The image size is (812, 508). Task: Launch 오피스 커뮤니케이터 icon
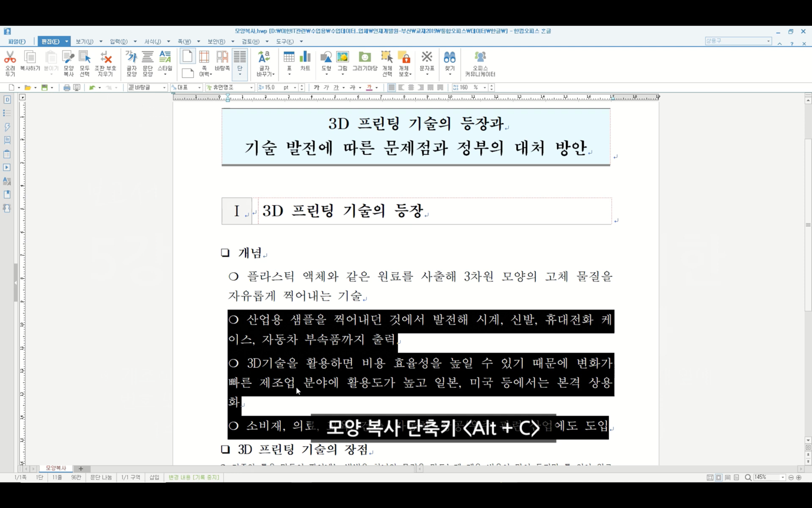[x=480, y=63]
